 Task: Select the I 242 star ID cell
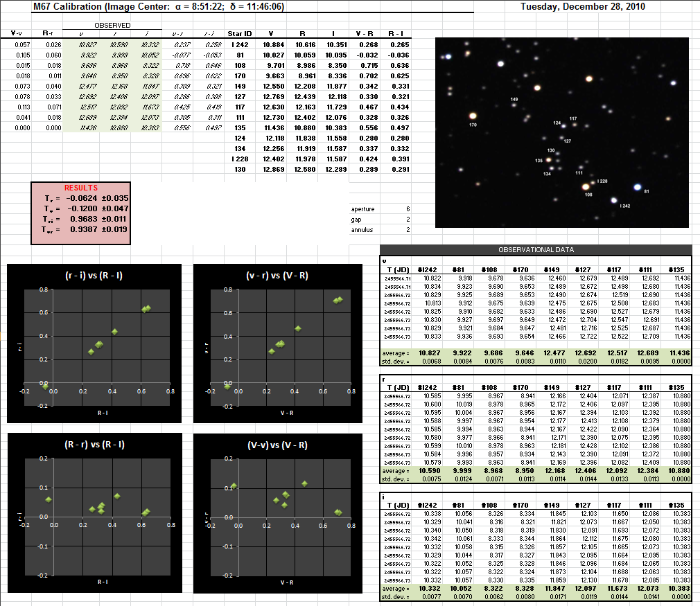(x=240, y=44)
